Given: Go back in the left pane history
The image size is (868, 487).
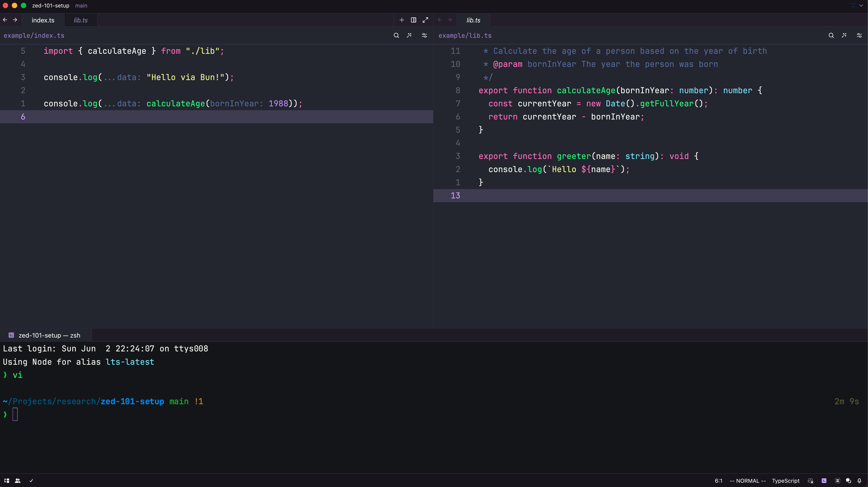Looking at the screenshot, I should [x=5, y=20].
